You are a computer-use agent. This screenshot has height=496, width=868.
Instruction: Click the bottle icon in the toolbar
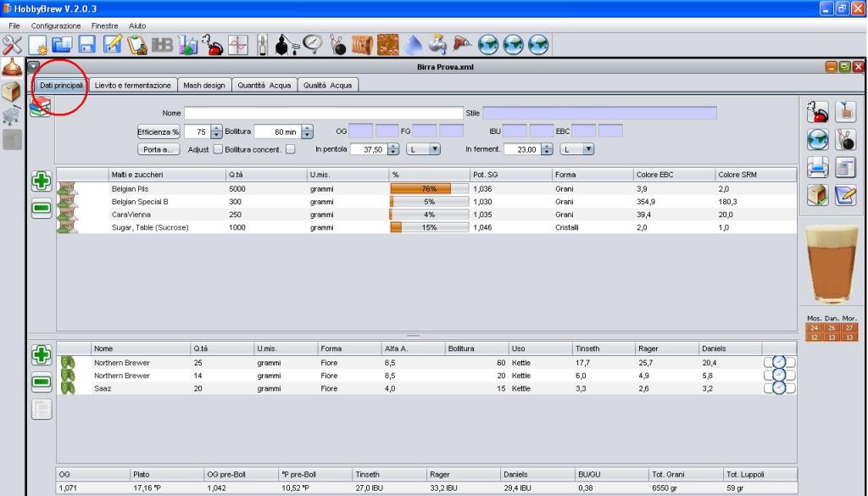pyautogui.click(x=263, y=45)
